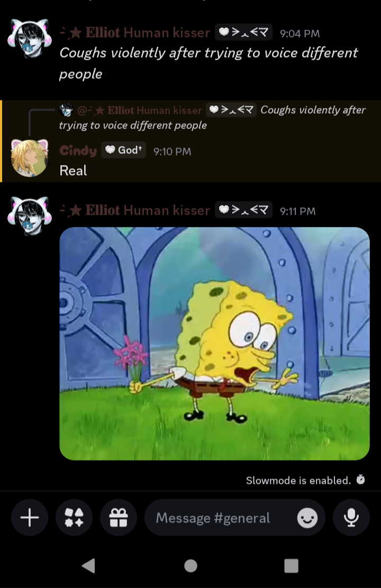Open the gift Nitro icon
The width and height of the screenshot is (381, 588).
pyautogui.click(x=118, y=518)
